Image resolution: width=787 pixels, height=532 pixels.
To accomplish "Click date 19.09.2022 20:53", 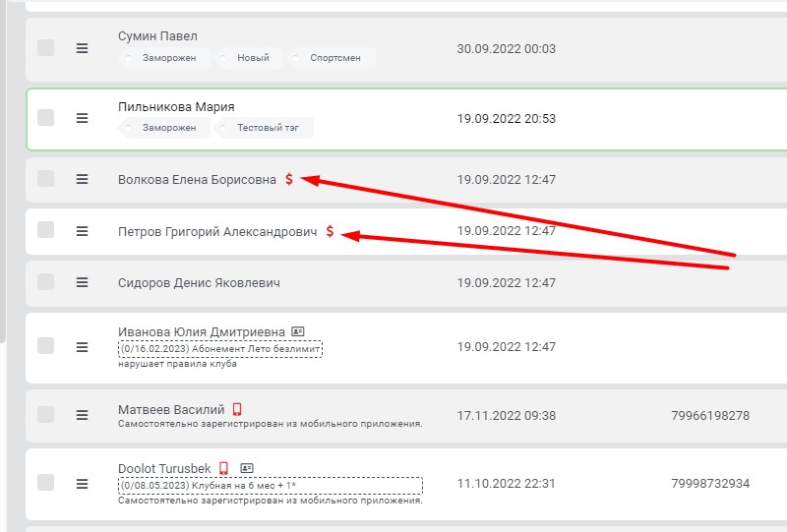I will coord(506,118).
